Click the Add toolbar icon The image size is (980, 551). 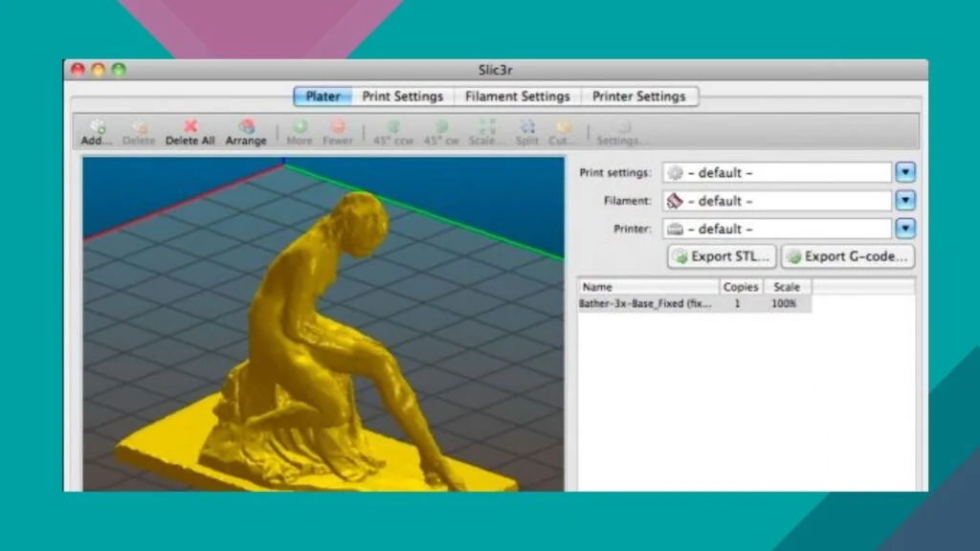(x=97, y=127)
